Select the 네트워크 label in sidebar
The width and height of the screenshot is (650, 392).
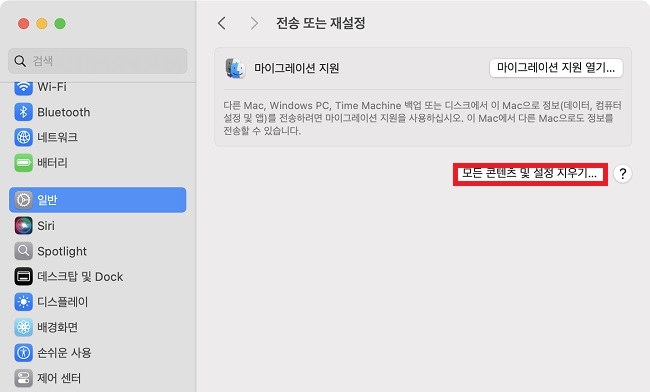[x=58, y=137]
